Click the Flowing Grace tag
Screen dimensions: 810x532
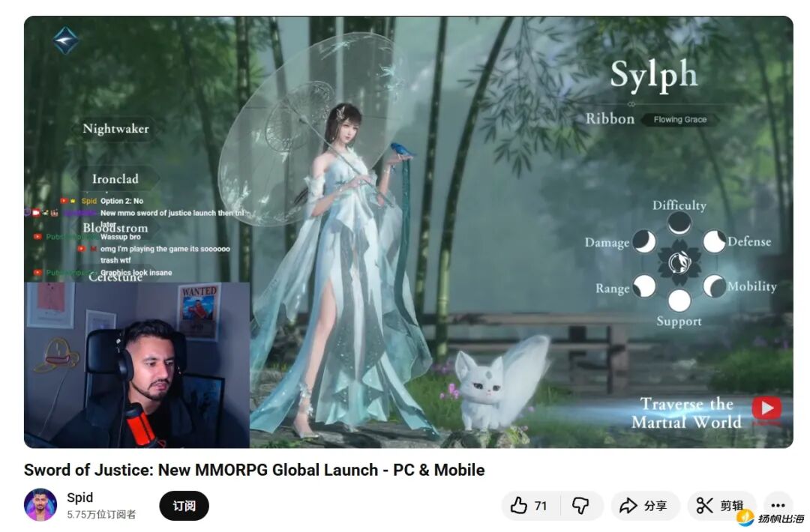(679, 120)
